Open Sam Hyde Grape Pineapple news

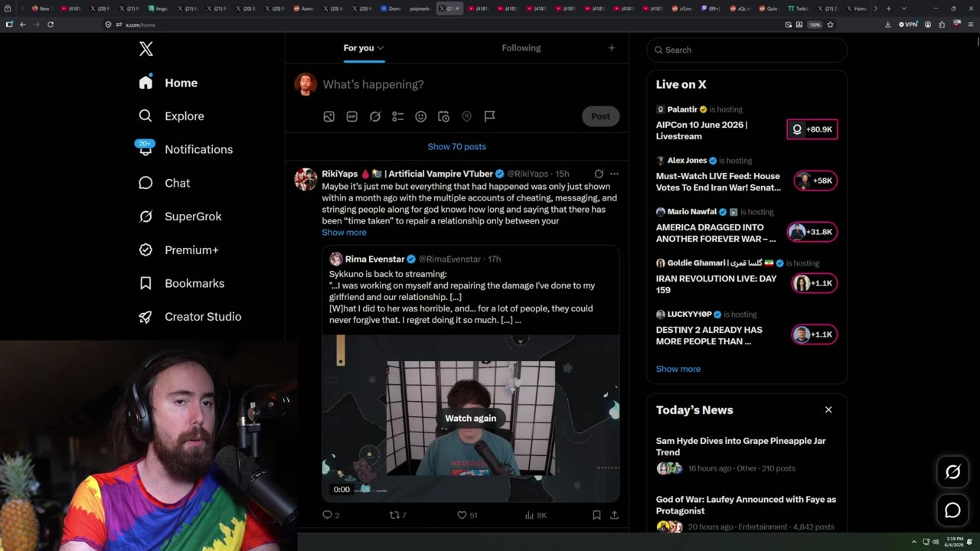click(740, 446)
